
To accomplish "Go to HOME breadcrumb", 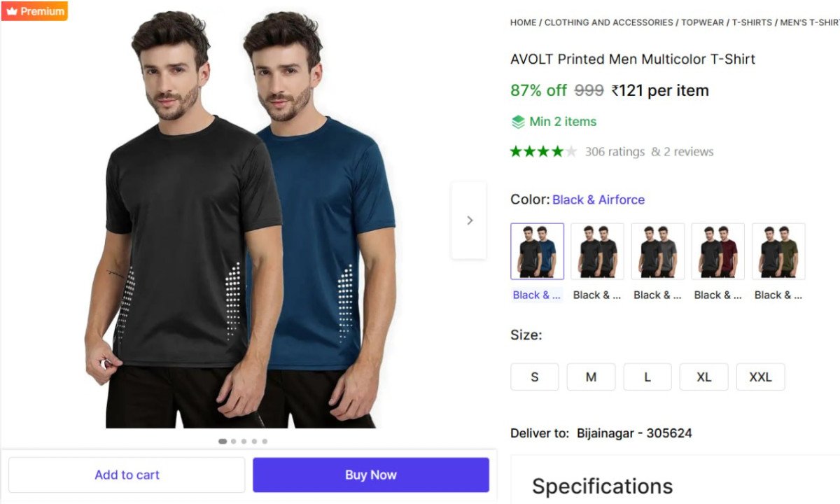I will coord(523,22).
